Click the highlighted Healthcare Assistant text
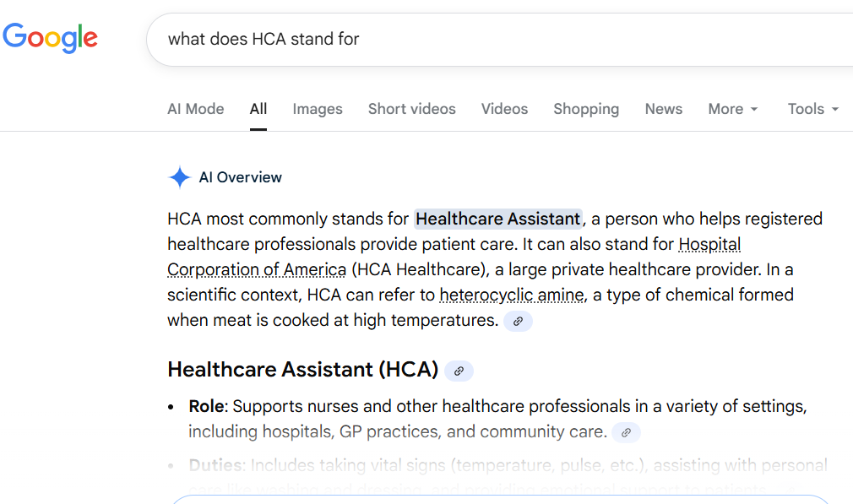 point(497,219)
